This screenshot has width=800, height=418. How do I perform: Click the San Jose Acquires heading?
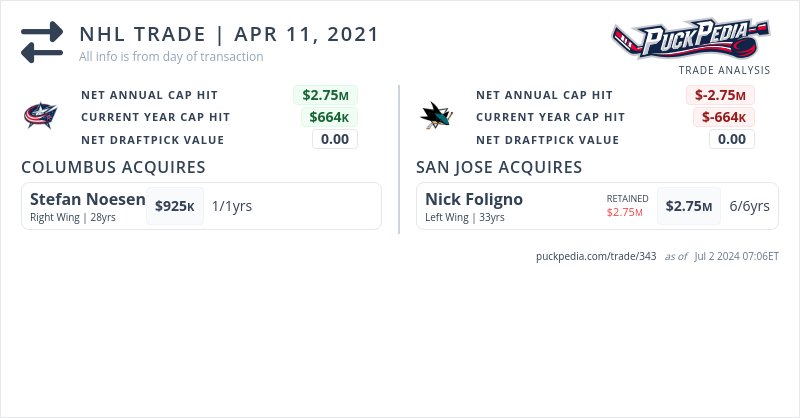499,167
